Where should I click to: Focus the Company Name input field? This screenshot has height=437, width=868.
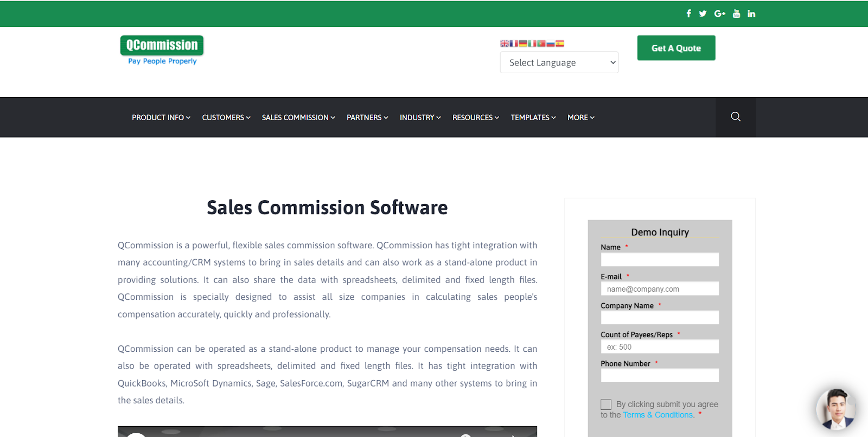pos(660,318)
